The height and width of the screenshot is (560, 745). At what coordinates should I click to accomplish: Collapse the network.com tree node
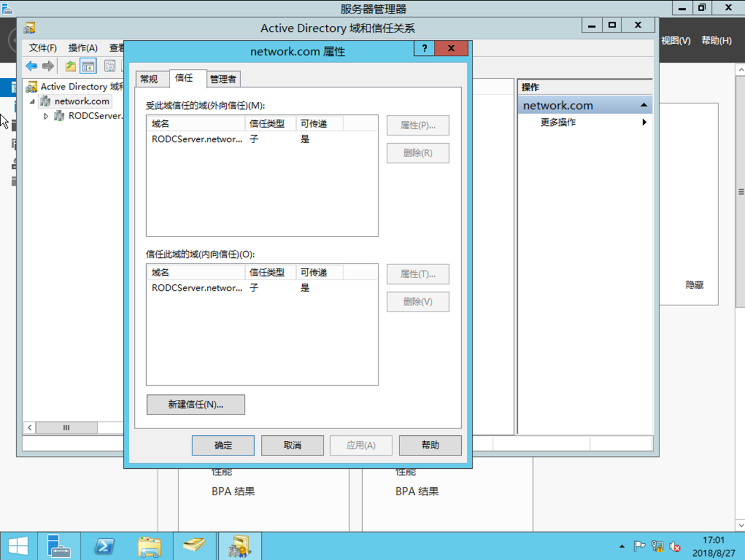tap(32, 102)
